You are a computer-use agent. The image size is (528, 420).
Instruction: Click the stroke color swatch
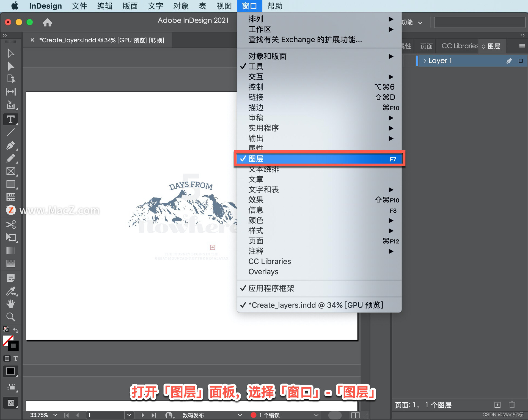[x=13, y=346]
